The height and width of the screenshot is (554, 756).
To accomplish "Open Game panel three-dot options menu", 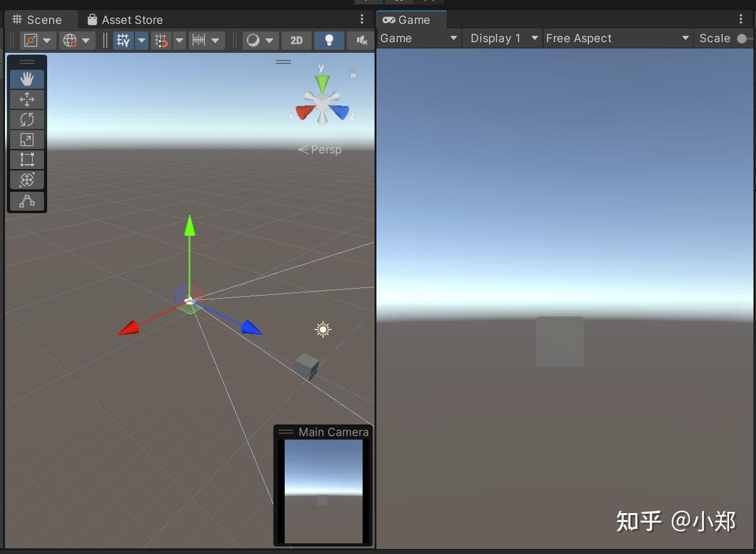I will 742,19.
